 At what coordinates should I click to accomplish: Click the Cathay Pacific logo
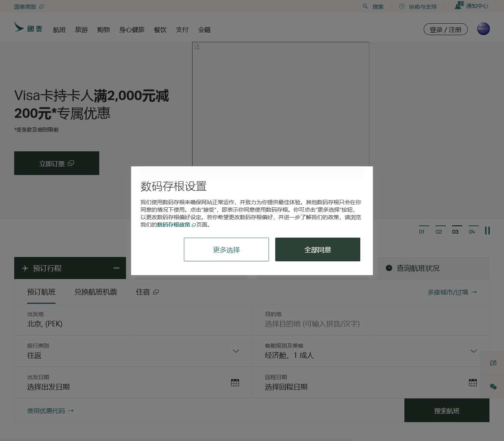pyautogui.click(x=28, y=28)
